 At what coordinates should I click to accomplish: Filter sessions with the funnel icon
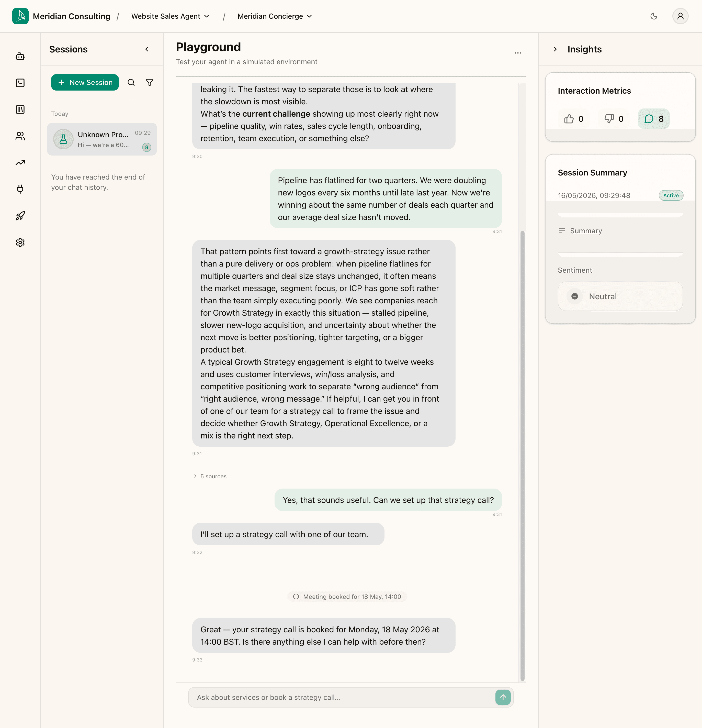[150, 82]
